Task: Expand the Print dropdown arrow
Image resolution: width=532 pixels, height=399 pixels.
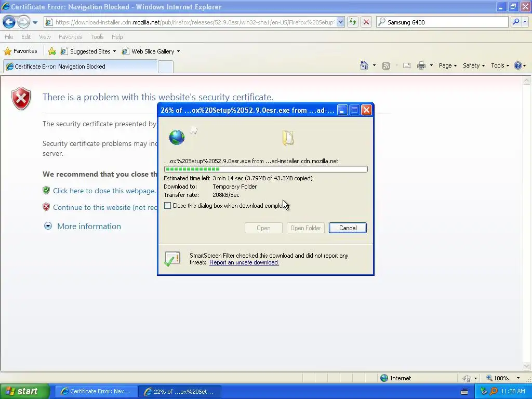Action: (x=431, y=65)
